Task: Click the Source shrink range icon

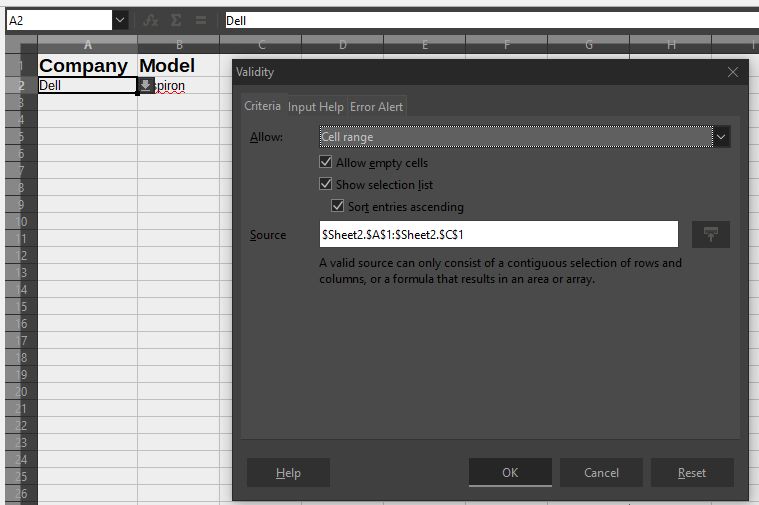Action: (710, 235)
